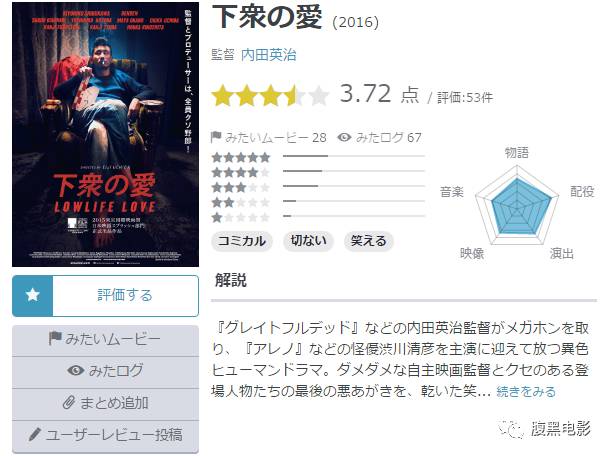Open the Lowlife Love movie poster
Screen dimensions: 610x456
(105, 134)
